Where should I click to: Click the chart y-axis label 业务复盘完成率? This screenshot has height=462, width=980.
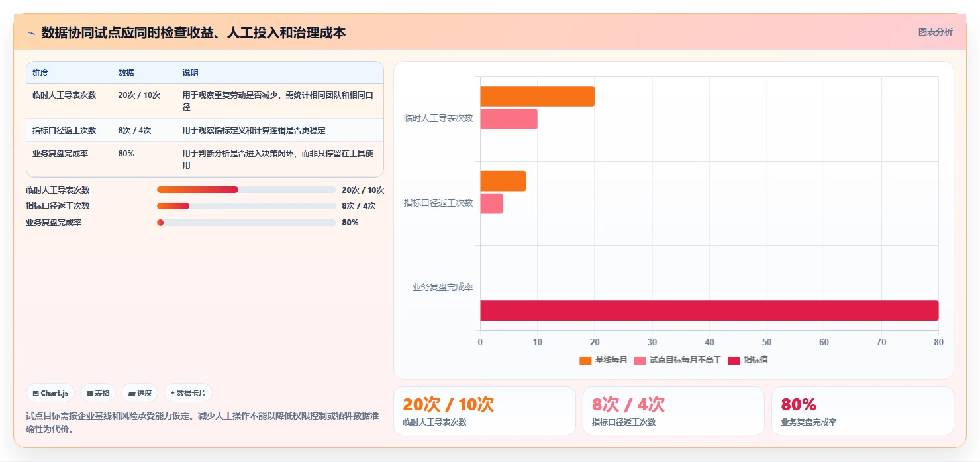click(x=442, y=287)
